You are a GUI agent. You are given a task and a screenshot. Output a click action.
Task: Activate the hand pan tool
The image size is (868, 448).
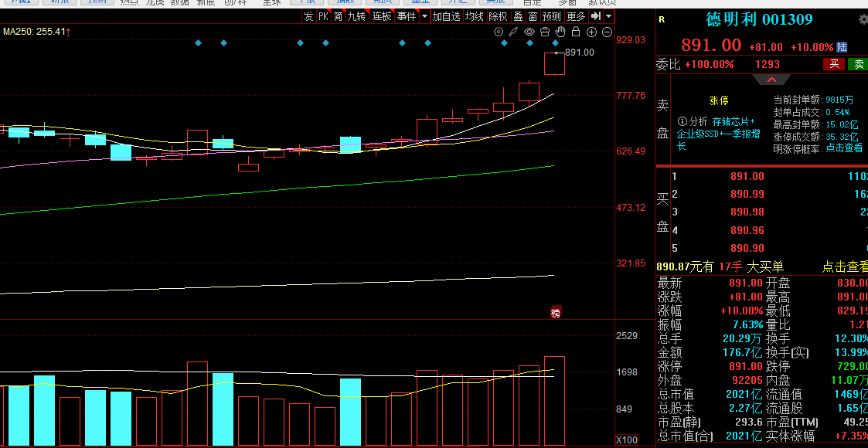point(560,32)
